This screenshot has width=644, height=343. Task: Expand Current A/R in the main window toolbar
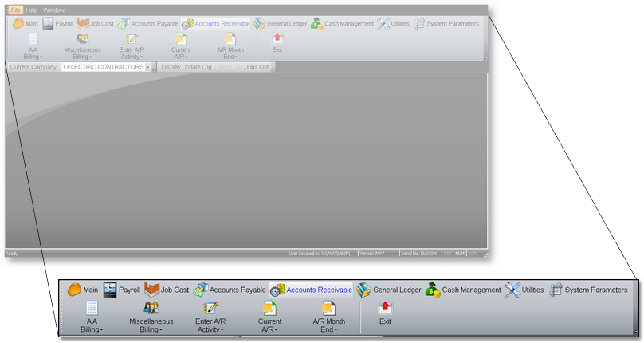(181, 46)
